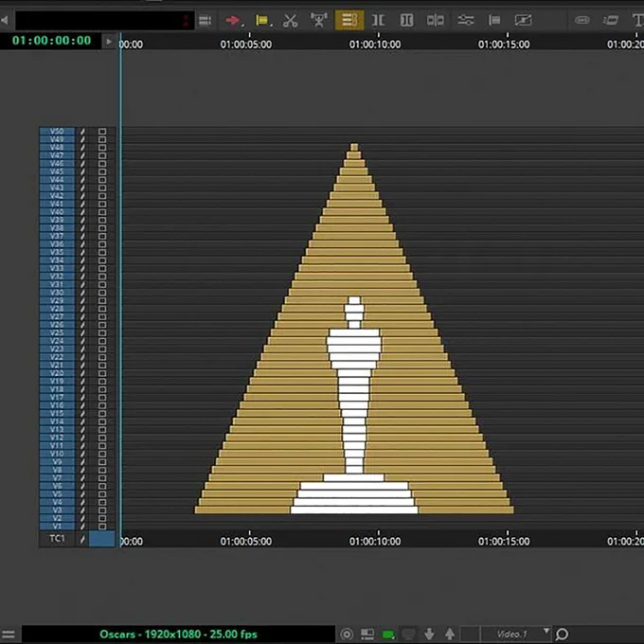Toggle the green video quality icon
The width and height of the screenshot is (644, 644).
[x=388, y=635]
